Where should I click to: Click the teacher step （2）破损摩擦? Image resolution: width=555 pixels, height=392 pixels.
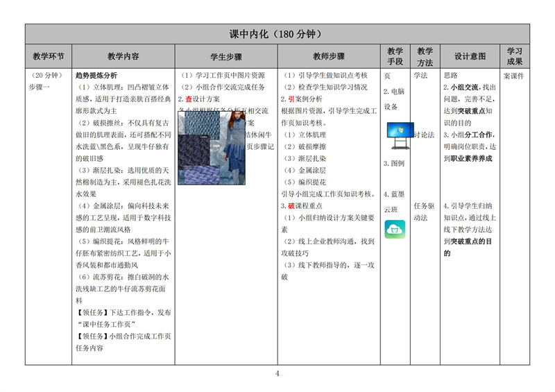(304, 146)
